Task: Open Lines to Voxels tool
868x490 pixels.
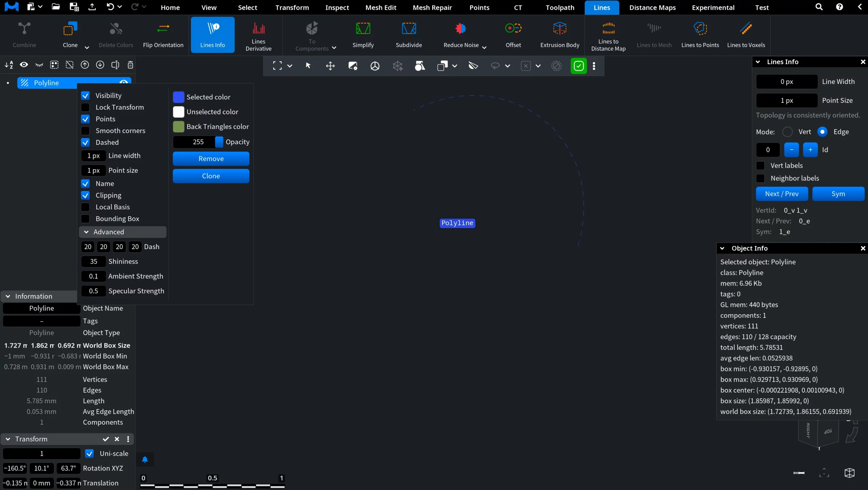Action: pyautogui.click(x=746, y=35)
